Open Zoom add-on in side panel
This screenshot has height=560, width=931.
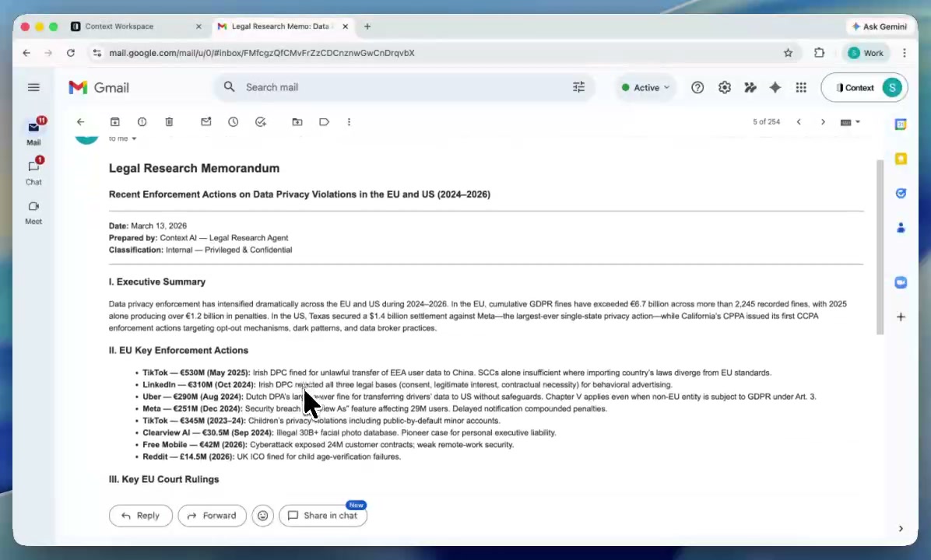[901, 282]
